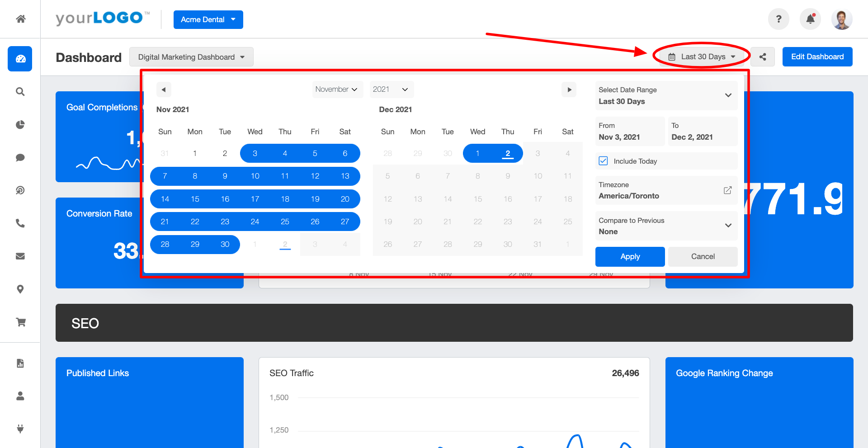868x448 pixels.
Task: Select the dashboard gauge sidebar icon
Action: 20,59
